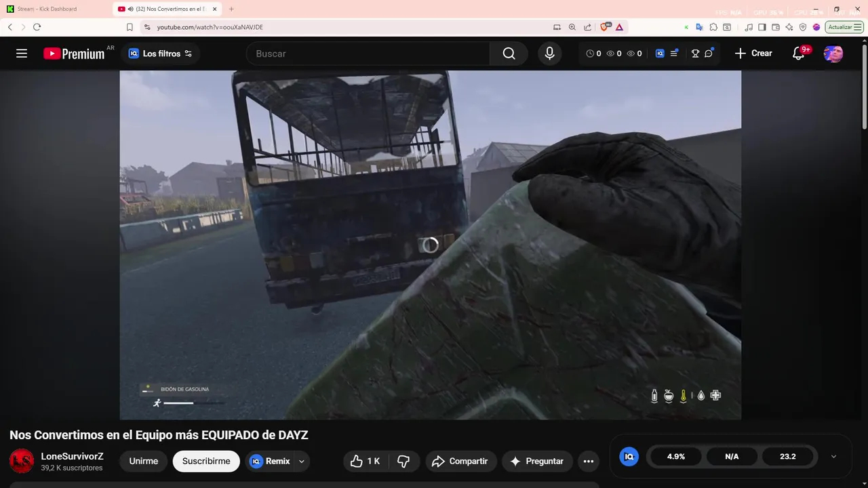This screenshot has height=488, width=868.
Task: Click the youtube.com address bar URL
Action: point(210,27)
